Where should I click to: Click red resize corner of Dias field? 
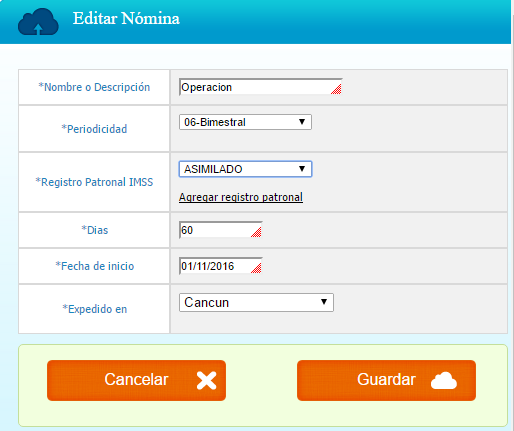click(x=256, y=232)
